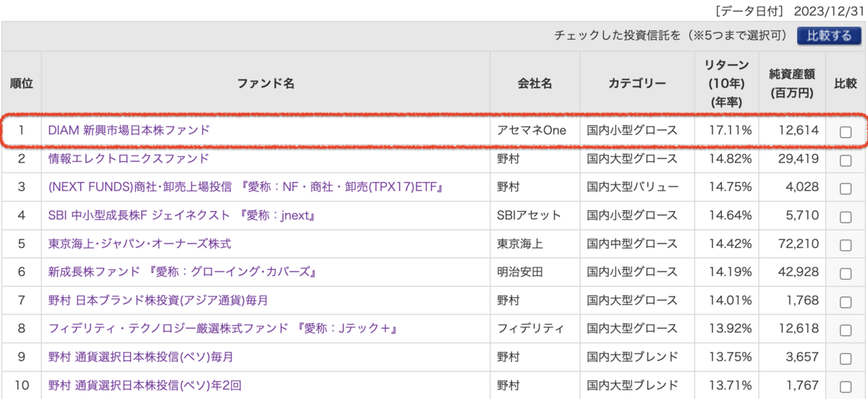Click the 比較 column header
The width and height of the screenshot is (868, 399).
tap(845, 83)
